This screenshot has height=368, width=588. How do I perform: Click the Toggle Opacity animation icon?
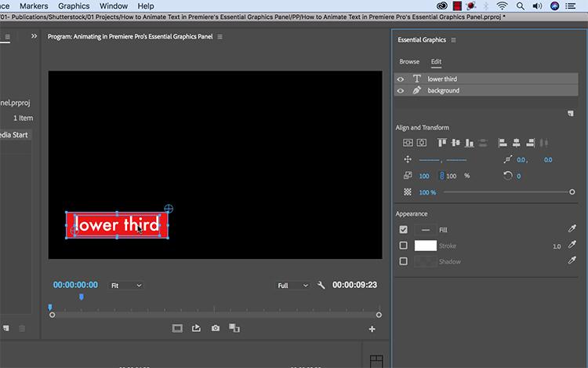(408, 192)
